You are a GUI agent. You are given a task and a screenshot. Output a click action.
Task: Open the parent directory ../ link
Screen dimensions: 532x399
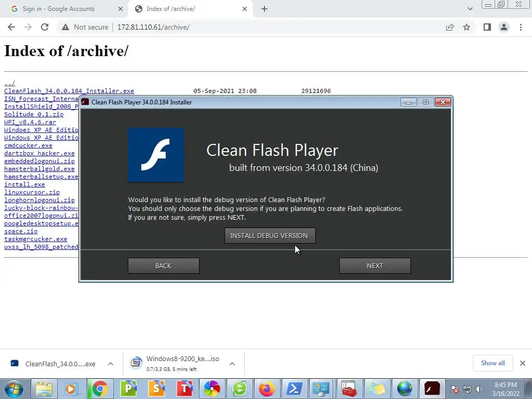9,83
